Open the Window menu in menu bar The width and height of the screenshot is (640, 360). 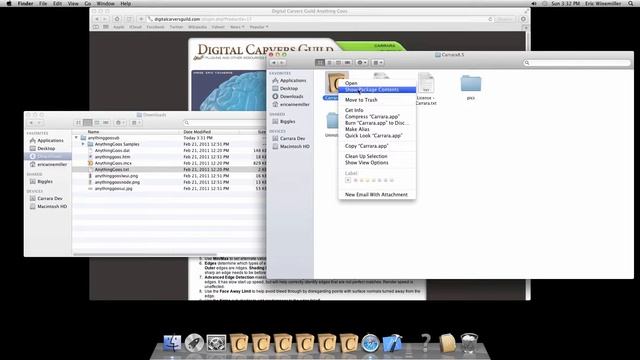105,3
